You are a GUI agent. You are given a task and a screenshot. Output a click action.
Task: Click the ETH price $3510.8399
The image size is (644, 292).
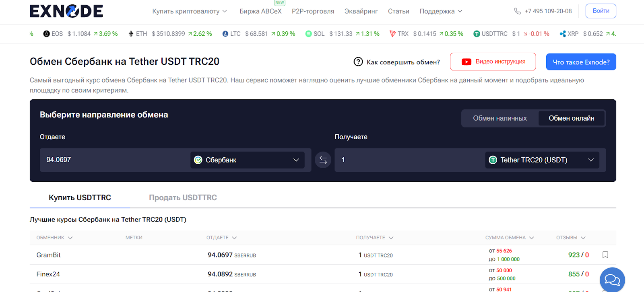click(168, 34)
